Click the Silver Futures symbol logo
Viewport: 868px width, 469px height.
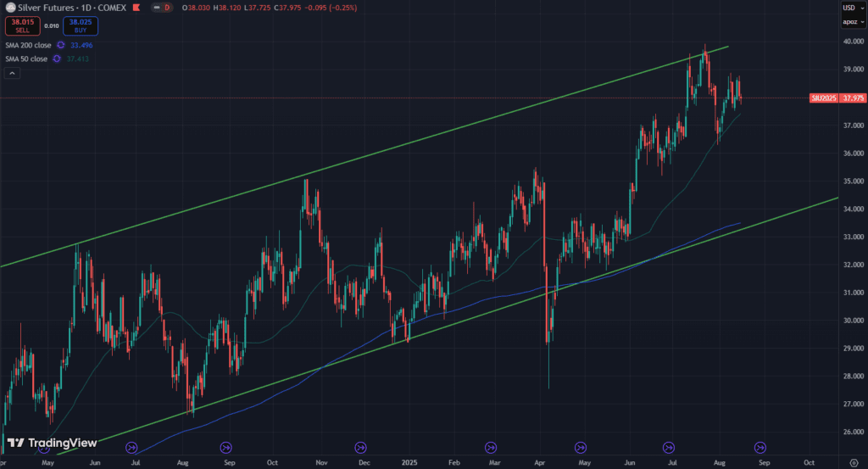tap(8, 8)
